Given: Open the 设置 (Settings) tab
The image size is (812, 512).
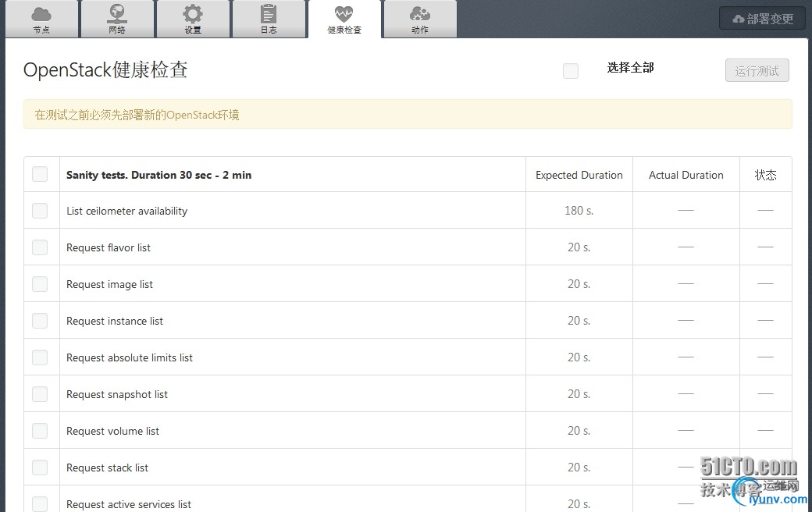Looking at the screenshot, I should 193,20.
